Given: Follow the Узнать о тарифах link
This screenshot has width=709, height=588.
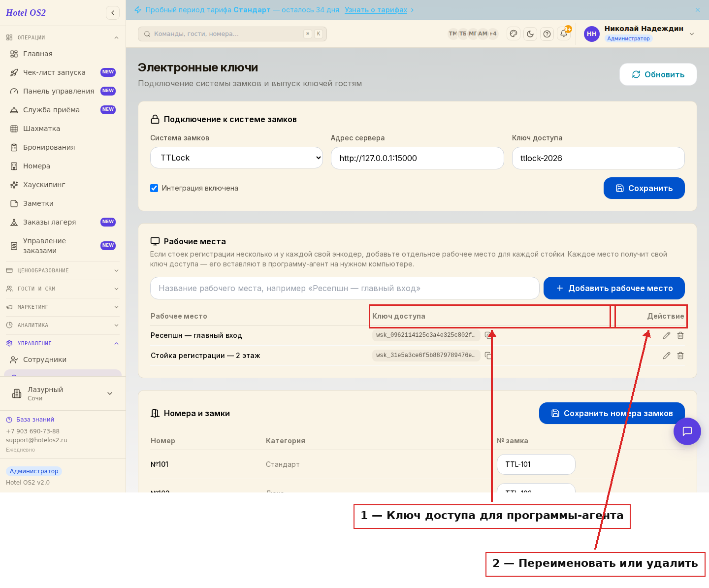Looking at the screenshot, I should point(376,10).
